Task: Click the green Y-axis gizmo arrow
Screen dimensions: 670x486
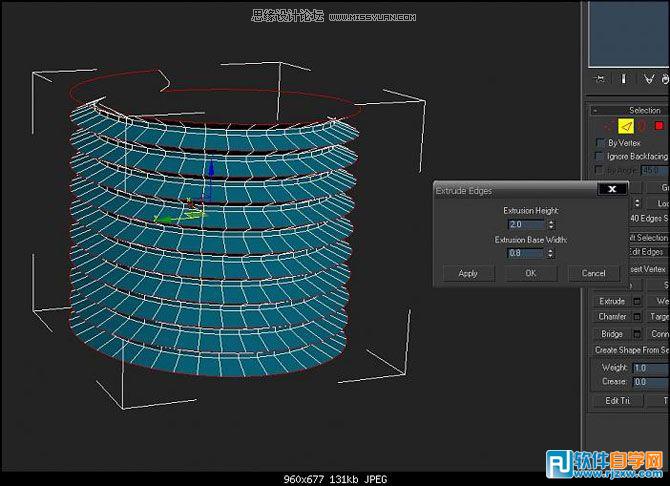Action: [x=165, y=219]
